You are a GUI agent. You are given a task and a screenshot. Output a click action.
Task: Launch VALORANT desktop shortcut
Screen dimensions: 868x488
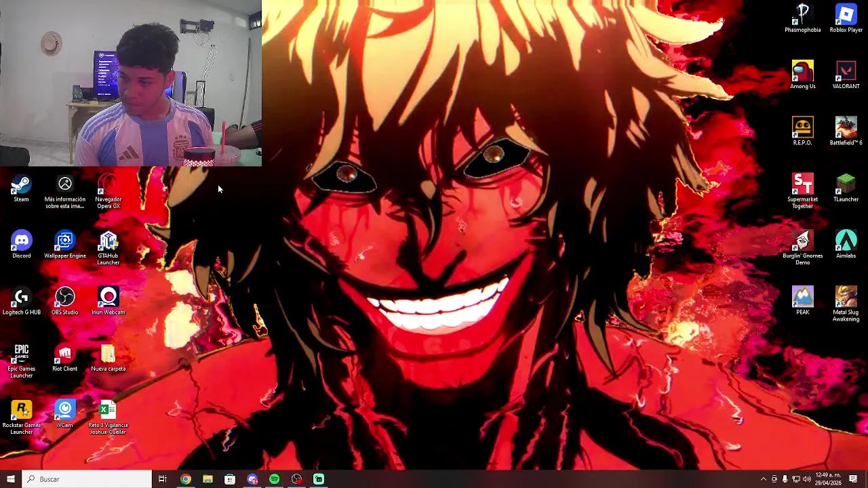(x=846, y=75)
